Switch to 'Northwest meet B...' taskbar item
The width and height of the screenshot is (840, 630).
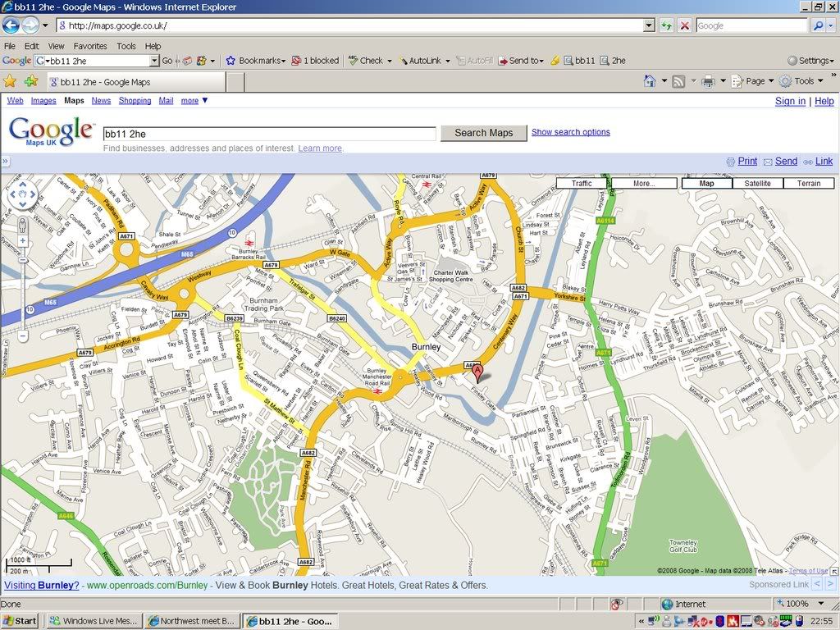192,621
